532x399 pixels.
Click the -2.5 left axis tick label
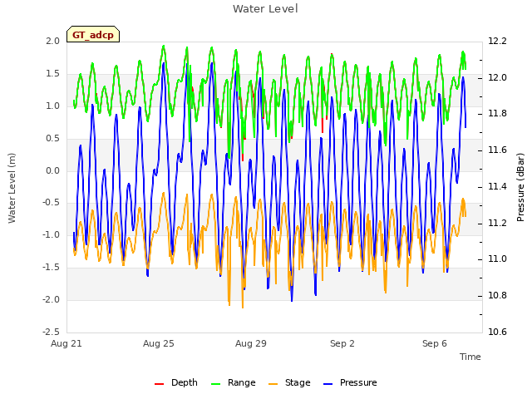[x=51, y=332]
